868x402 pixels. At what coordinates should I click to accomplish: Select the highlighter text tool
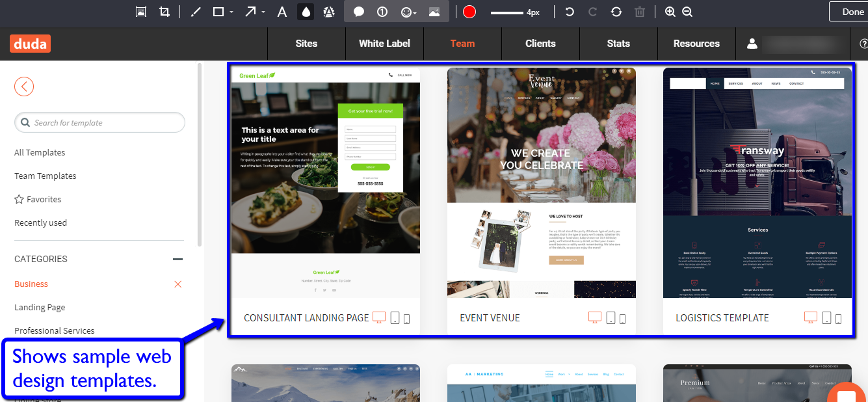(329, 12)
